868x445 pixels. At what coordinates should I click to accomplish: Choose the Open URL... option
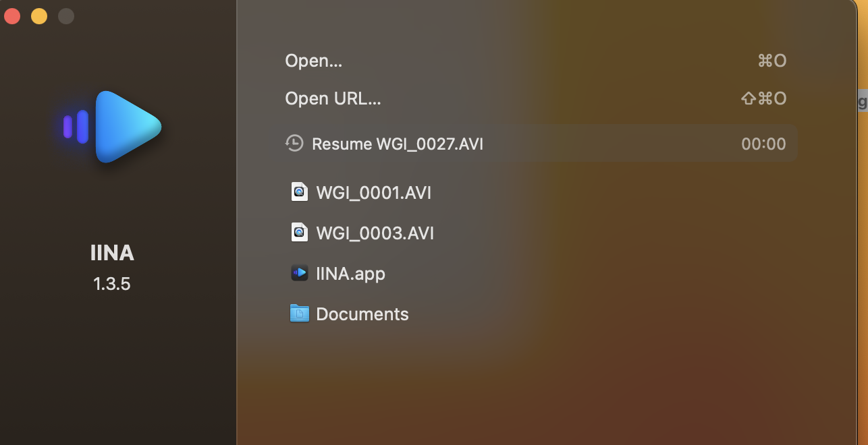333,98
